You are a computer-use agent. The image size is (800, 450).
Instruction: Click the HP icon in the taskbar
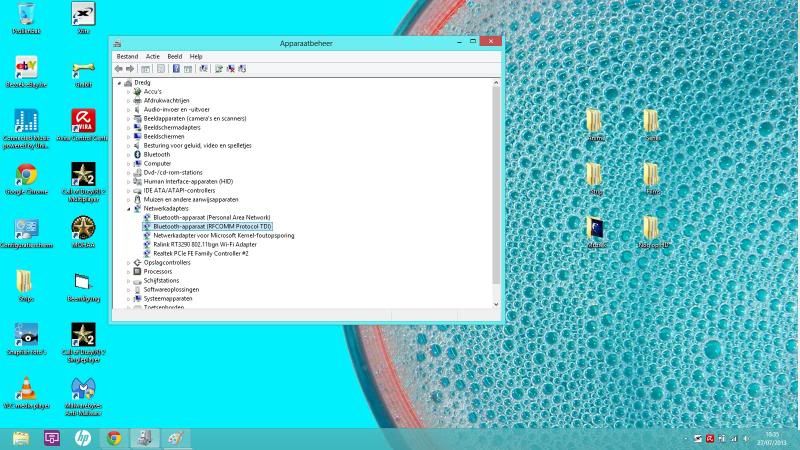pyautogui.click(x=82, y=438)
